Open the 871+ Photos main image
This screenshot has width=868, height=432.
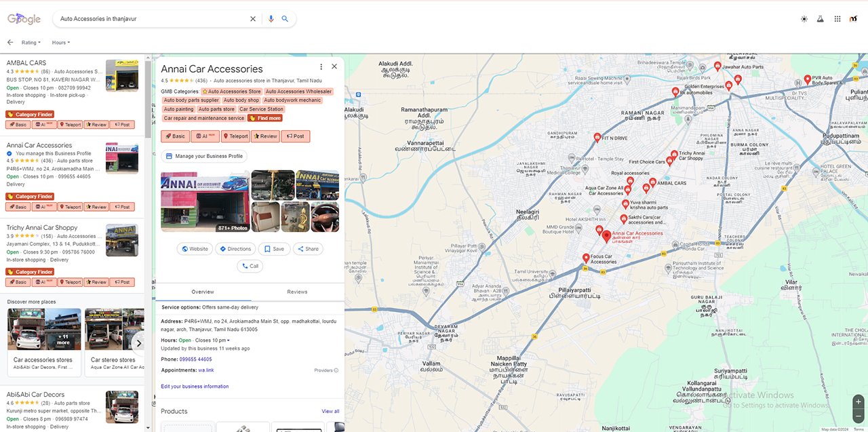(x=205, y=201)
